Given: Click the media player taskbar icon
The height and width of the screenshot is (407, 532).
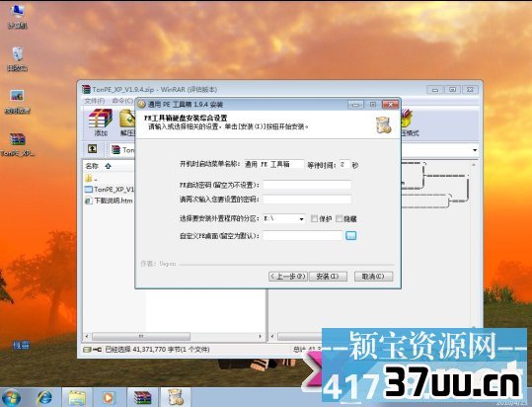Looking at the screenshot, I should 109,397.
